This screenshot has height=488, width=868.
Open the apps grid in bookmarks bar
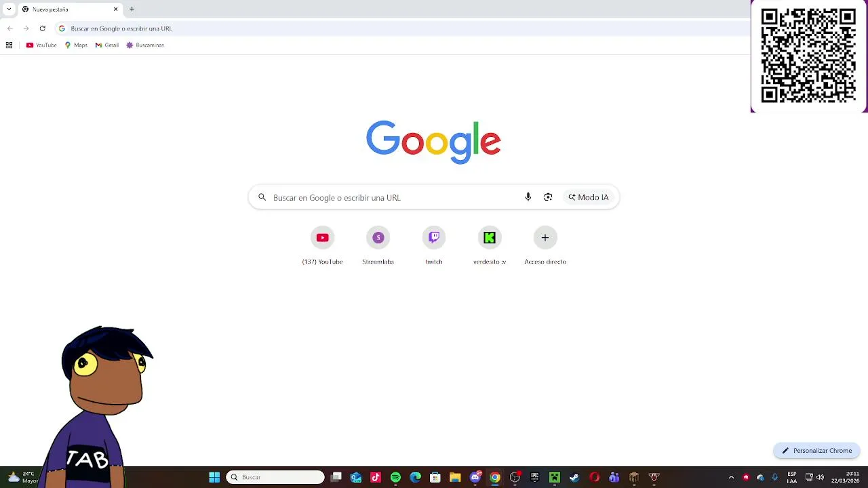click(9, 45)
